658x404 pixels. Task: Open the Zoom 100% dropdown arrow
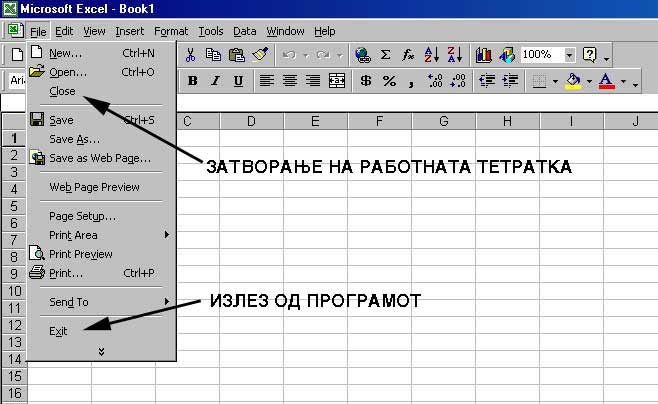[569, 55]
